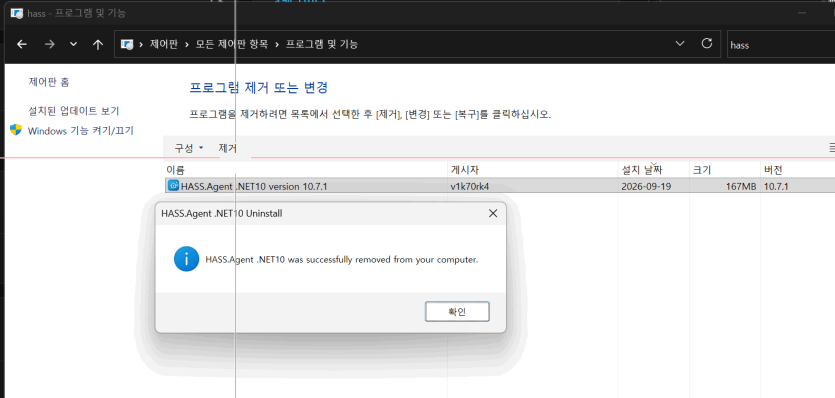Close the HASS.Agent Uninstall dialog
Screen dimensions: 835x398
pos(493,214)
